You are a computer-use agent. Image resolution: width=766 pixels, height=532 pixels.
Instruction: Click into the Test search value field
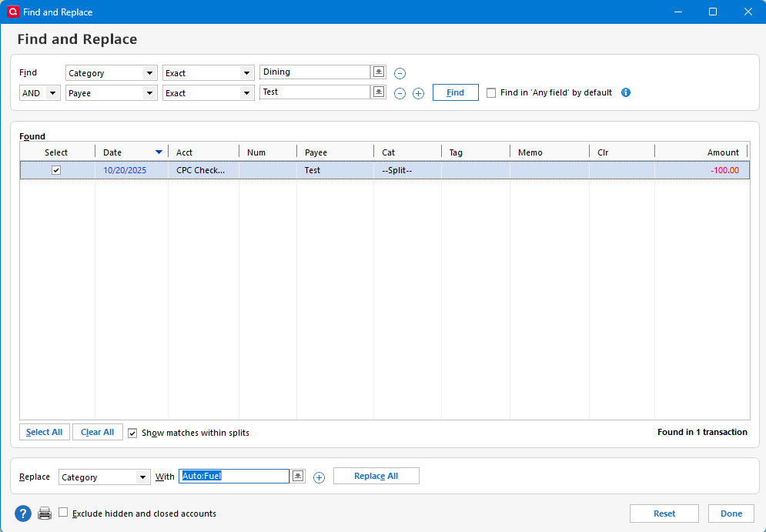coord(315,92)
